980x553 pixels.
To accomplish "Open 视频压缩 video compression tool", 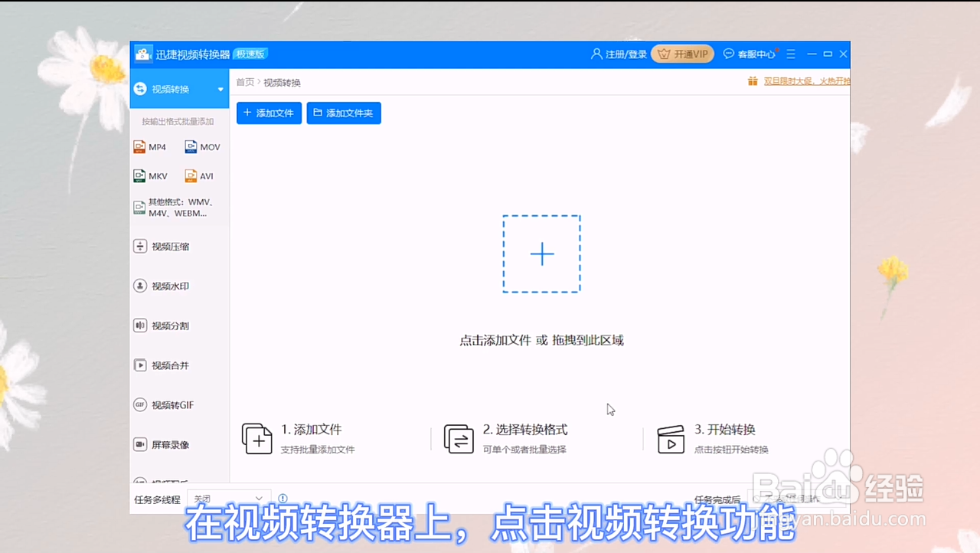I will (162, 247).
